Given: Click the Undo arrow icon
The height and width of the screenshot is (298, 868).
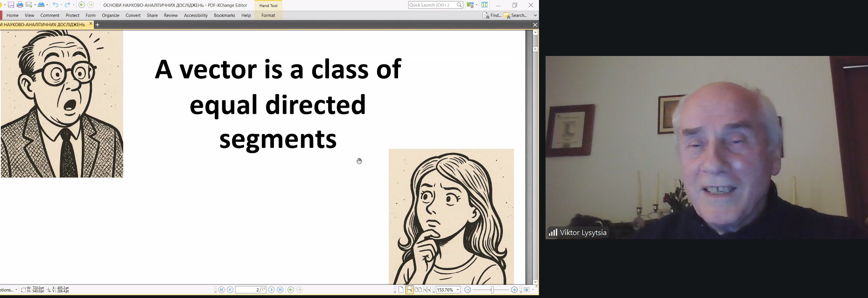Looking at the screenshot, I should click(55, 5).
